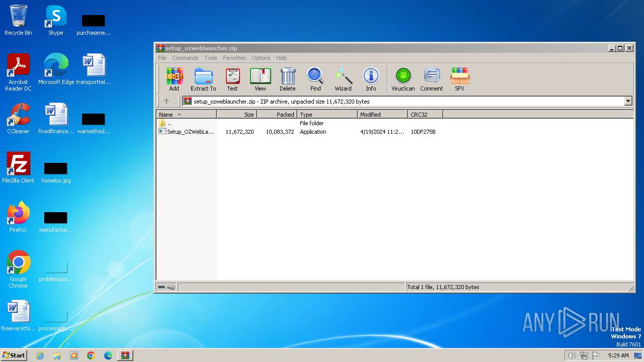The width and height of the screenshot is (644, 362).
Task: Select the fireeverythi... Word document
Action: 18,316
